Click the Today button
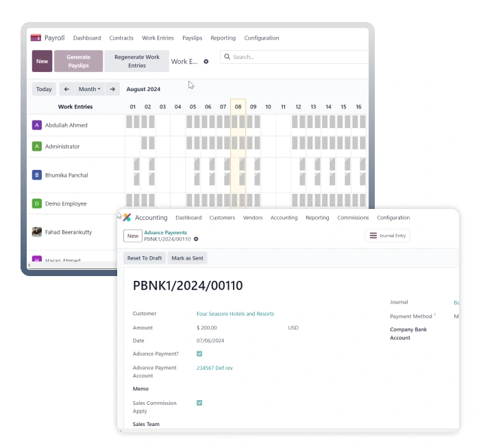Screen dimensions: 481x448 pos(44,89)
